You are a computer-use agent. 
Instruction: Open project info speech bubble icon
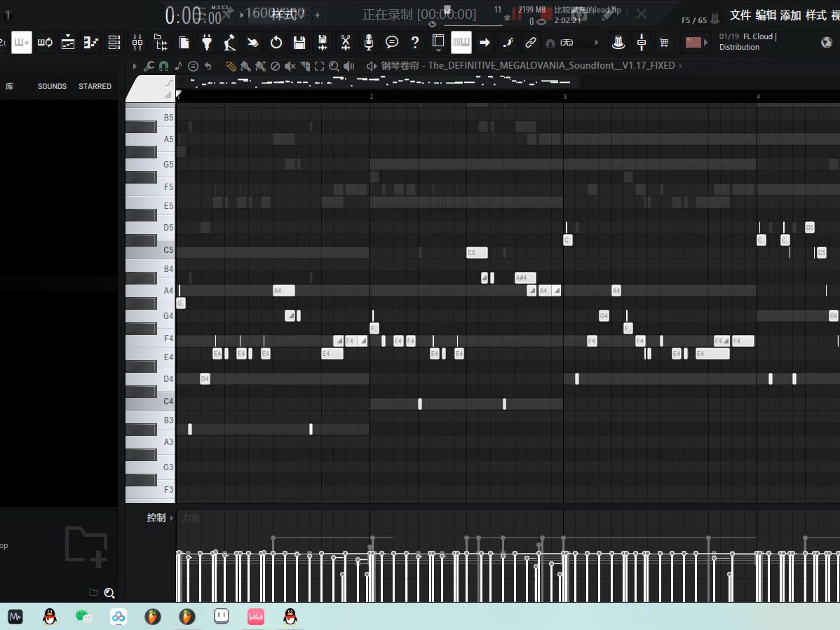392,42
